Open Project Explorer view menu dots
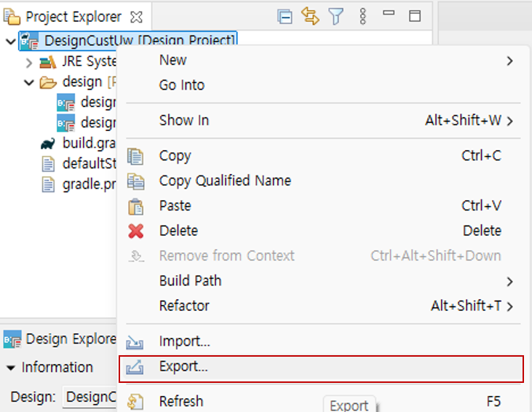The image size is (532, 412). coord(363,17)
